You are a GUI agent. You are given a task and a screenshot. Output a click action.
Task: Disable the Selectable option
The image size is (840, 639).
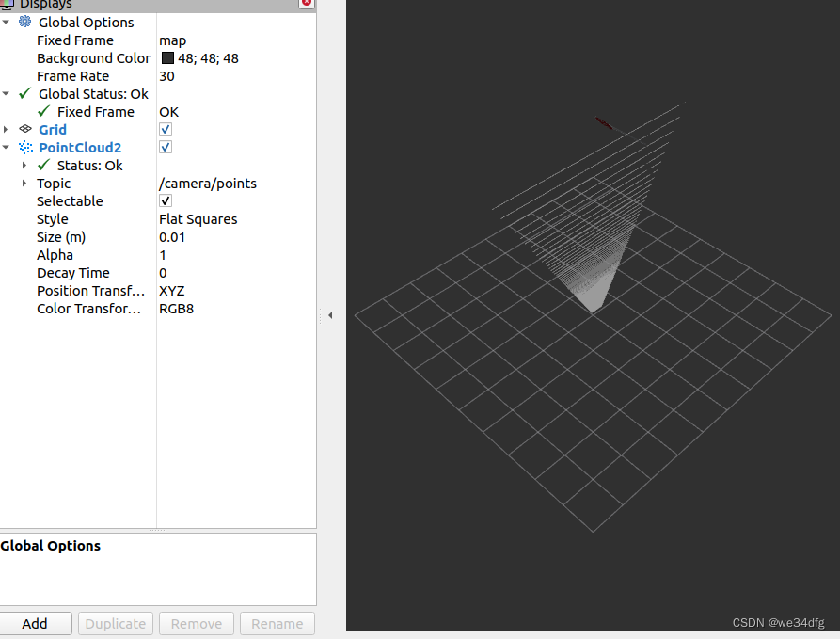coord(165,200)
